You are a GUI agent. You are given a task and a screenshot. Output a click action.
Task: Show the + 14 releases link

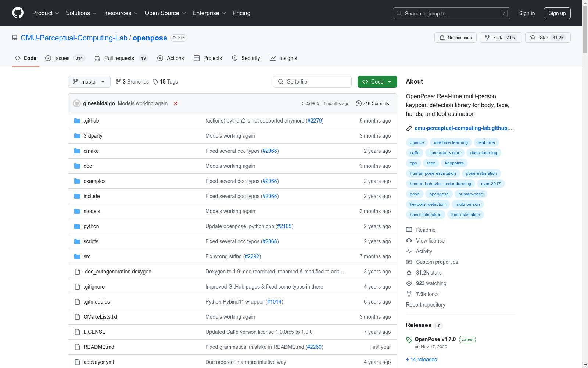click(422, 360)
